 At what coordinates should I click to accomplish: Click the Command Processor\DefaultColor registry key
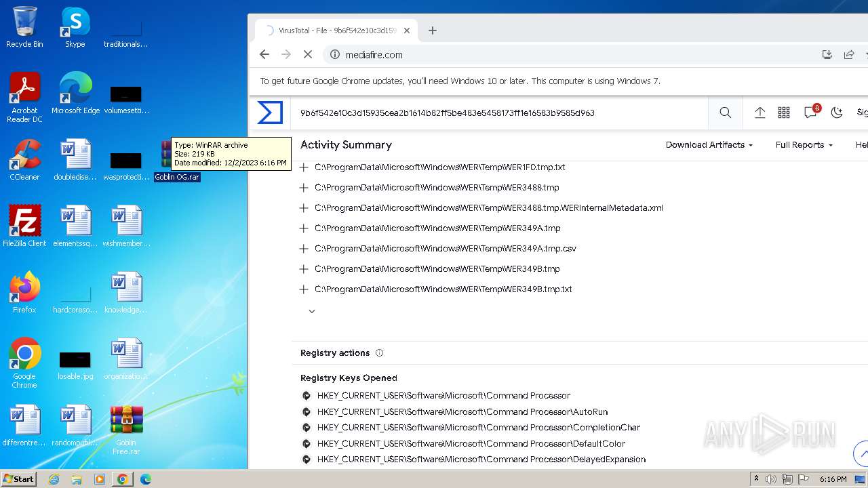471,443
